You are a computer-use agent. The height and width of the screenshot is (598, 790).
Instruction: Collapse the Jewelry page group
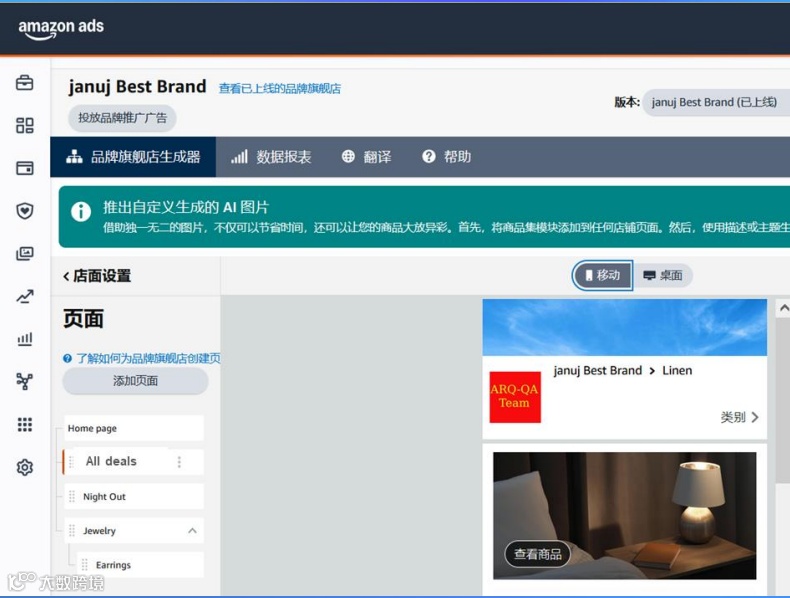[192, 530]
